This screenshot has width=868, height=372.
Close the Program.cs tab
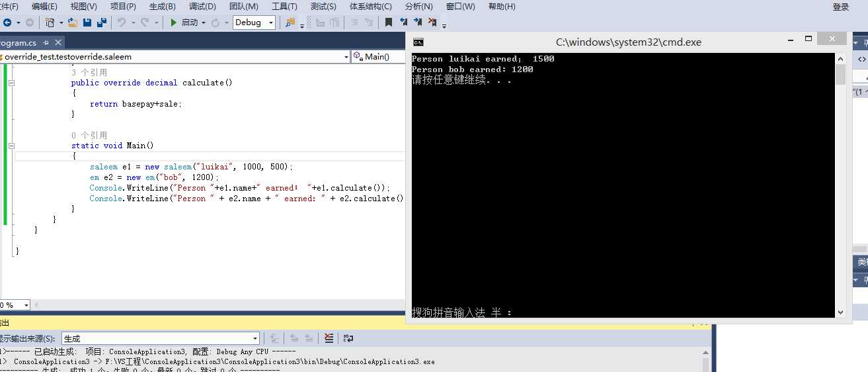tap(58, 43)
